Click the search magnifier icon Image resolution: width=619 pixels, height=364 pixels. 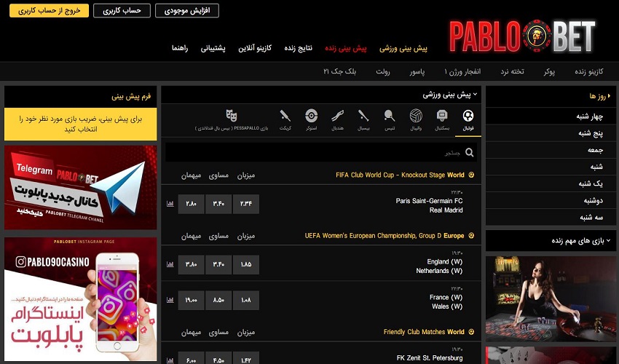coord(469,152)
